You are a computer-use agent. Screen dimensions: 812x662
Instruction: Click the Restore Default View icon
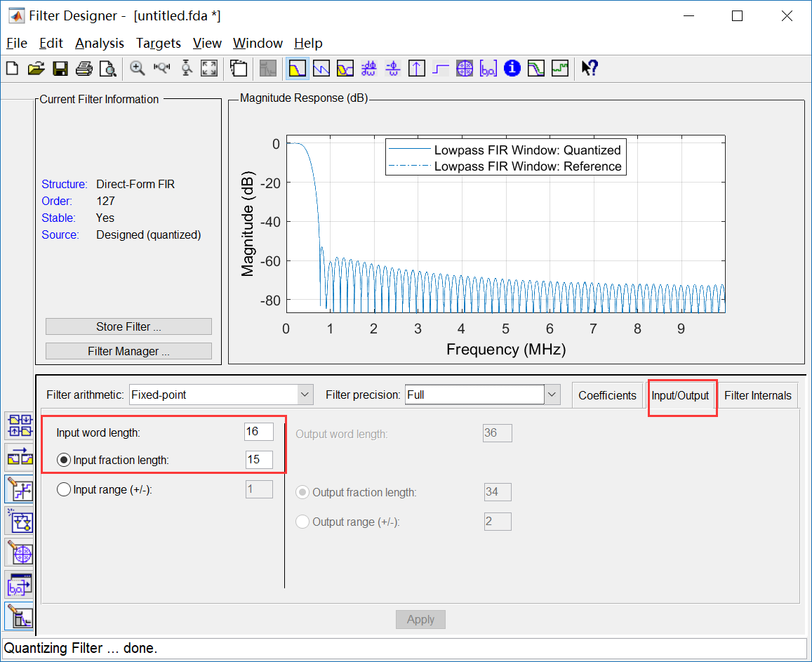(x=209, y=68)
